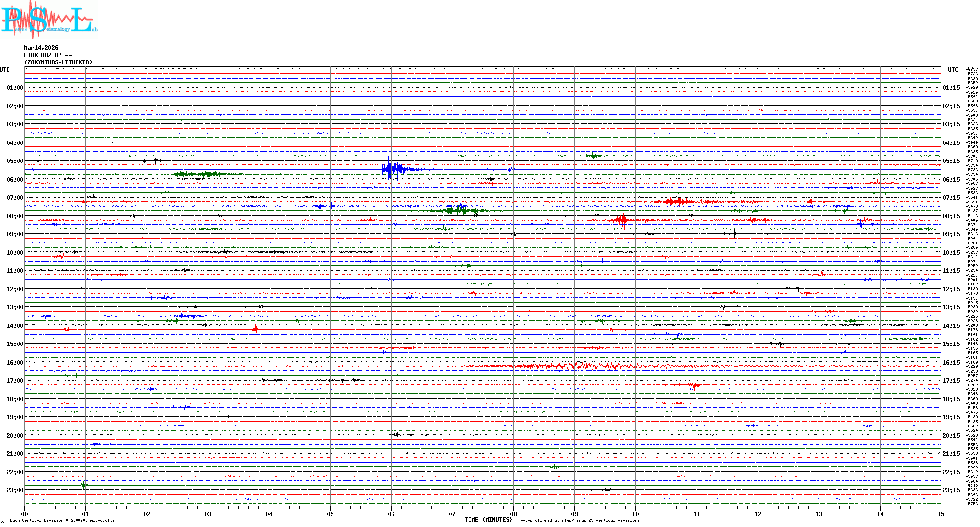980x527 pixels.
Task: Click the right-side UTC header label
Action: point(953,70)
